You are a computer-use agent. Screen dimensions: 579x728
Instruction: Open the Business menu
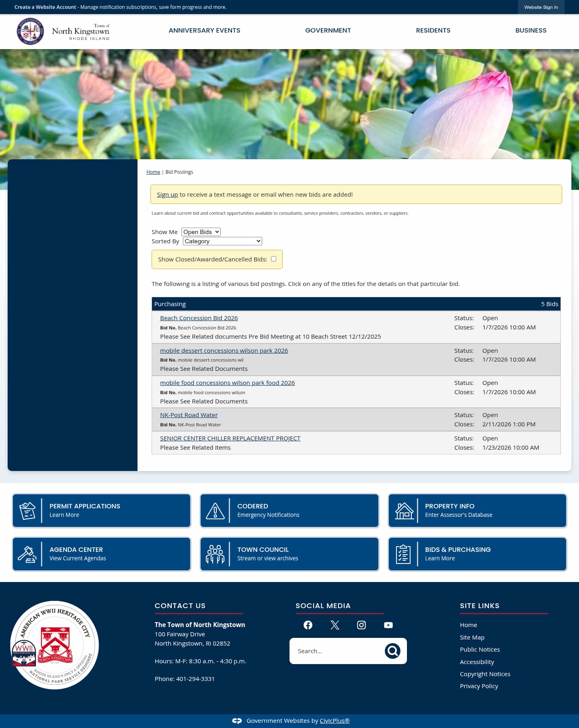click(x=531, y=31)
